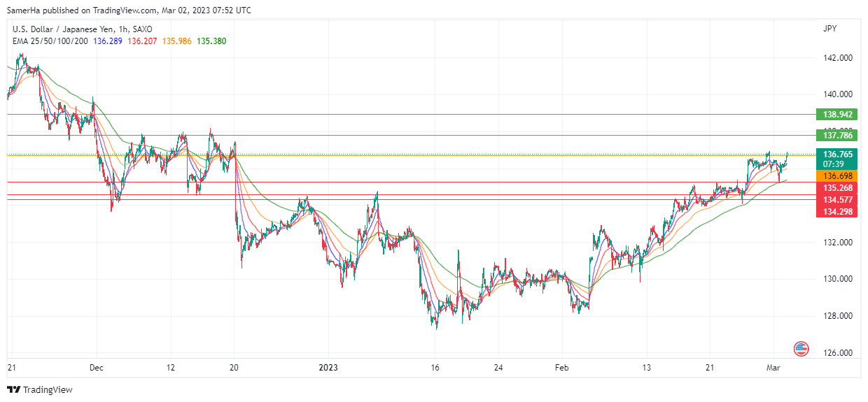Click the TradingView logo in bottom-left corner
Image resolution: width=868 pixels, height=402 pixels.
[x=40, y=389]
